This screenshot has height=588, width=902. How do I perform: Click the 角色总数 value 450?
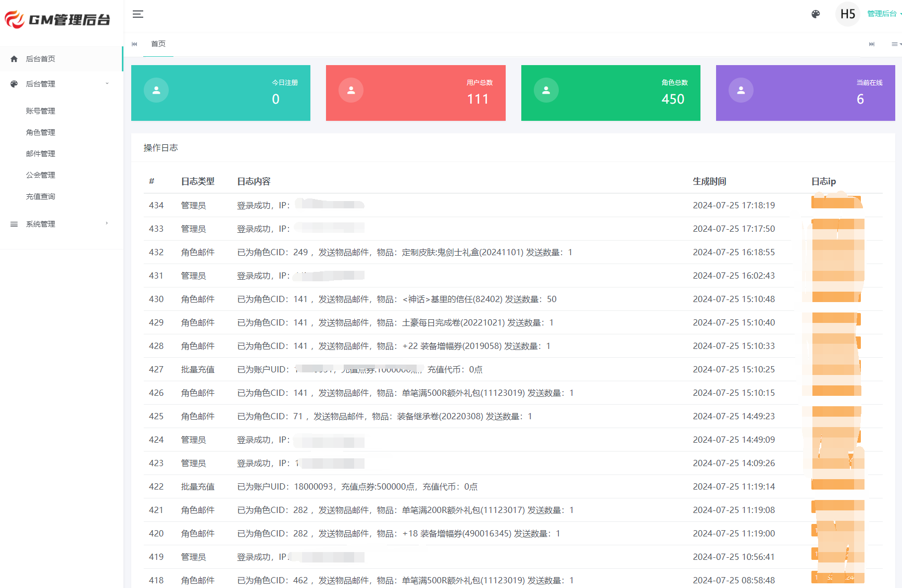tap(673, 99)
